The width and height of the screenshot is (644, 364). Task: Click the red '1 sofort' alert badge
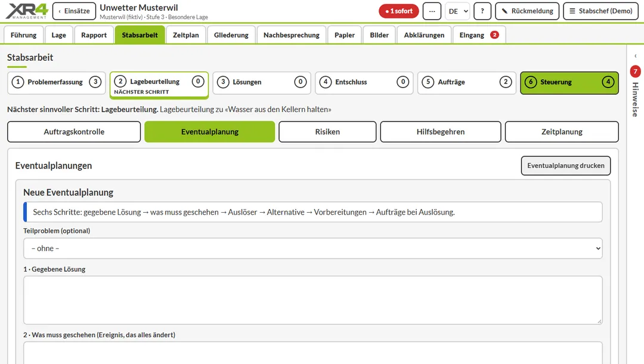(399, 11)
